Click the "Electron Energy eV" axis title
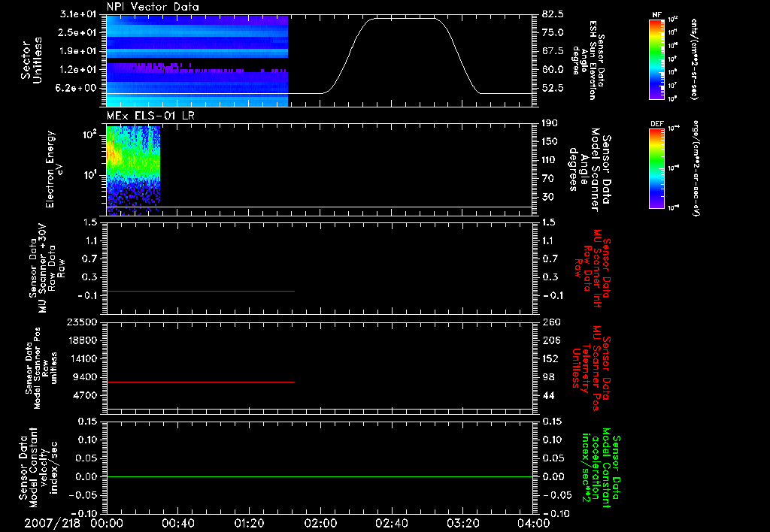This screenshot has width=770, height=532. click(54, 169)
